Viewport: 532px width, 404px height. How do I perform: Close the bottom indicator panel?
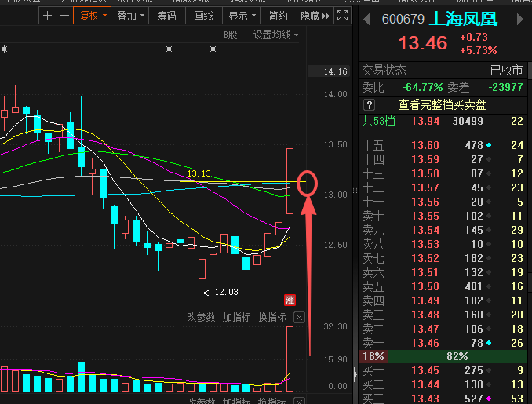(x=299, y=401)
